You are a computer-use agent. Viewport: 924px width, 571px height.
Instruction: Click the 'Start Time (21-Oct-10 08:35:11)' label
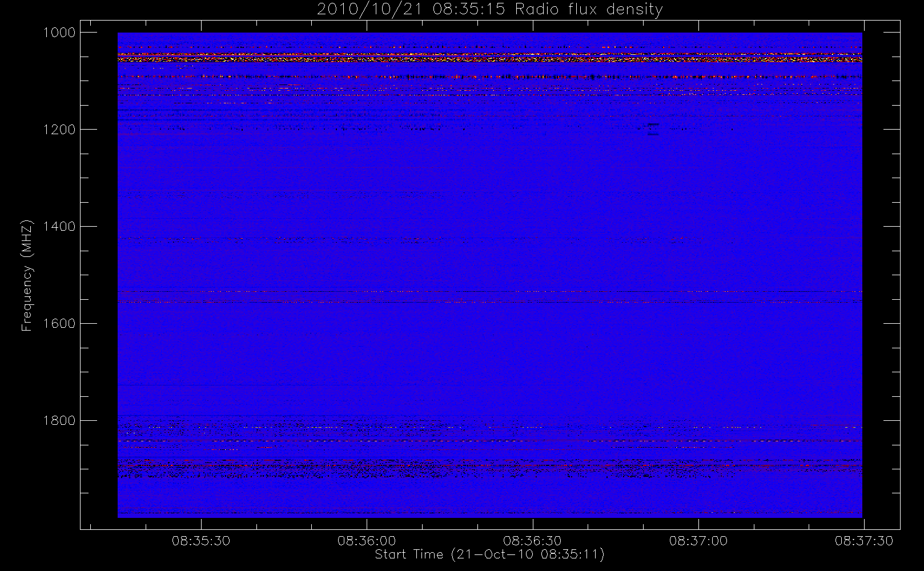pos(489,554)
